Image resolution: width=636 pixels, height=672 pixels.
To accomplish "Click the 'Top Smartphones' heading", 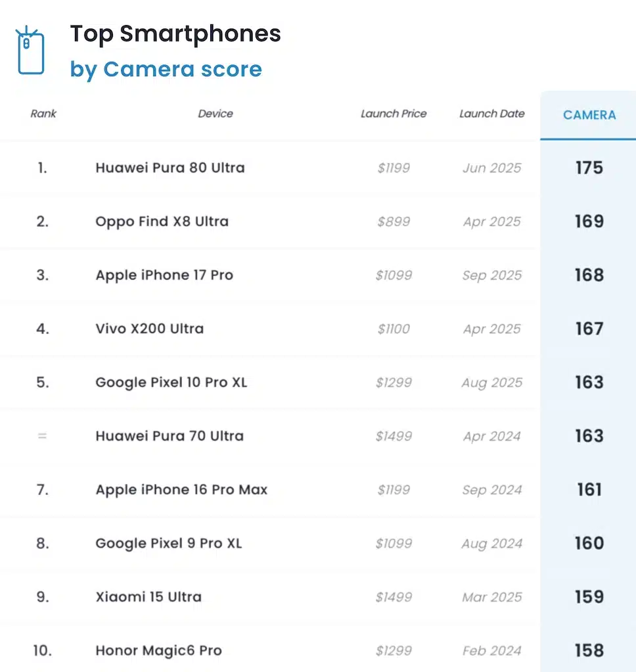I will pyautogui.click(x=175, y=34).
